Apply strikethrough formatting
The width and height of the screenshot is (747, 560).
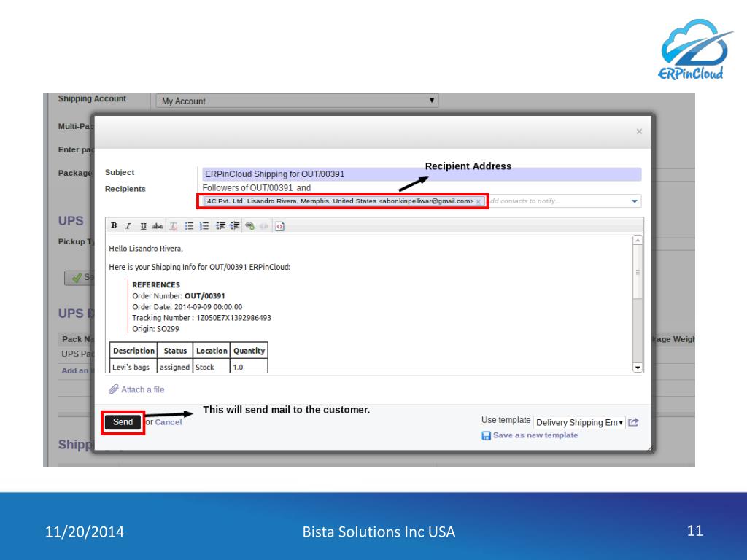pyautogui.click(x=158, y=226)
